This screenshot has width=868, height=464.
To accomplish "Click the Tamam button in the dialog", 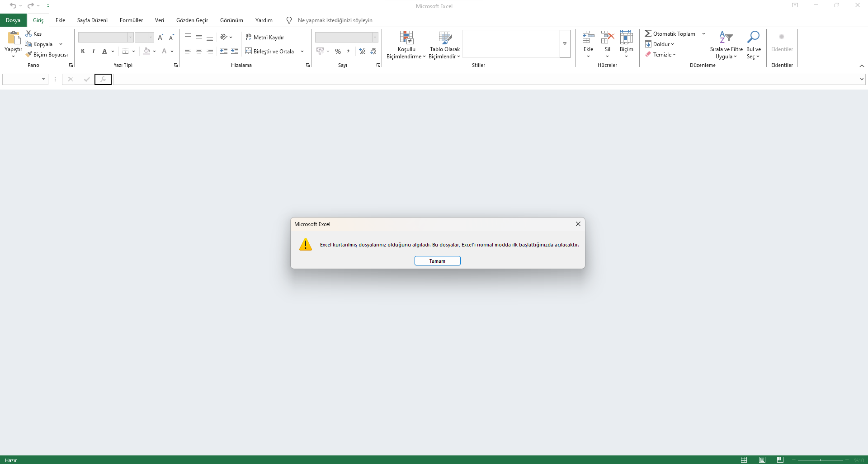I will (x=437, y=261).
